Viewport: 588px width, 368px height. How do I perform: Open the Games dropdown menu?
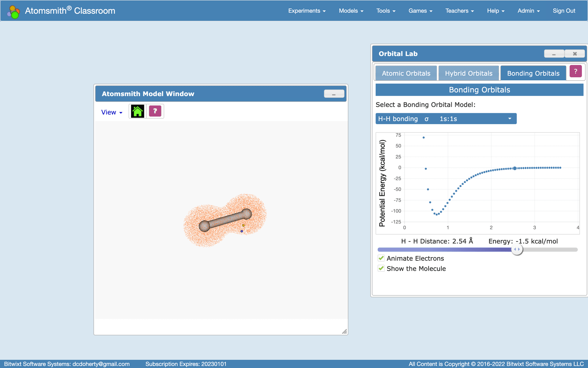click(420, 11)
